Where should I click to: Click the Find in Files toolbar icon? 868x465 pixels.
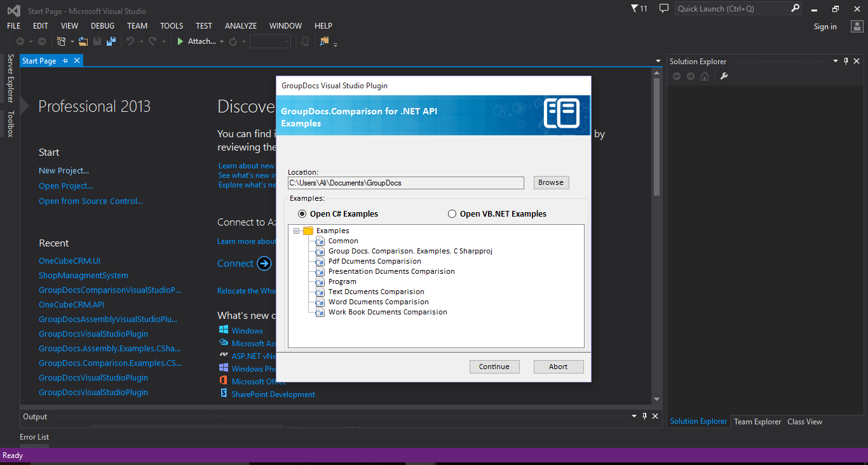[324, 41]
